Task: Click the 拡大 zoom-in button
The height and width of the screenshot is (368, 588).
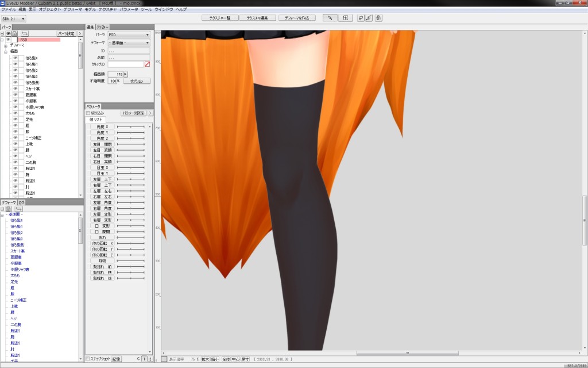Action: coord(205,359)
